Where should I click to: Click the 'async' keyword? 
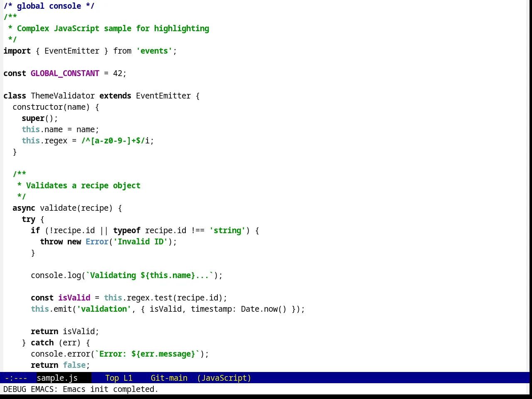24,208
